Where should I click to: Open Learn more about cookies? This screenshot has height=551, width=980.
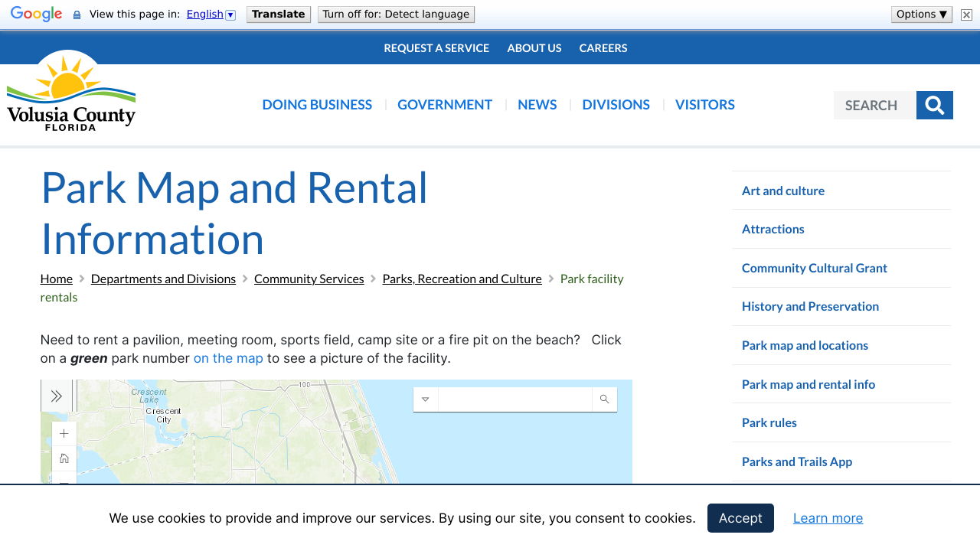828,518
